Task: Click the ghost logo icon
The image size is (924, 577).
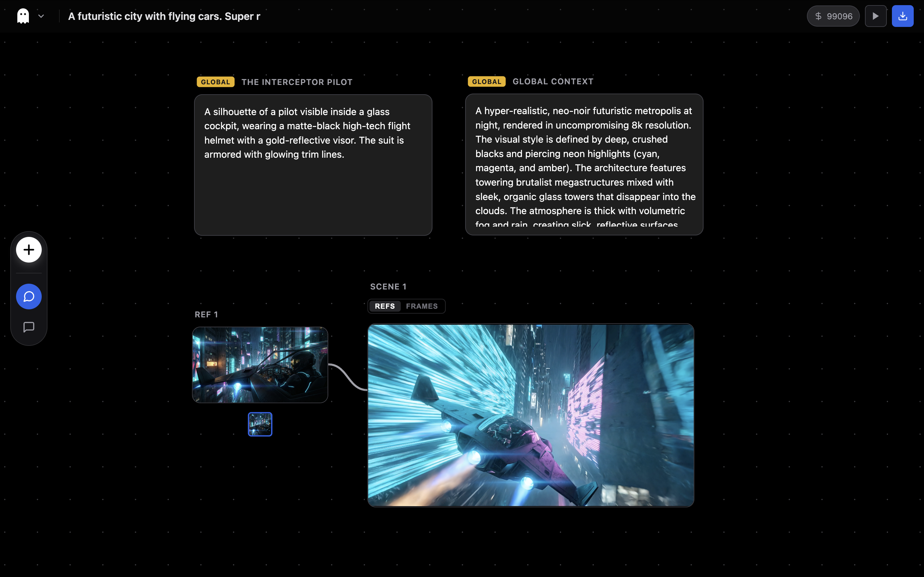Action: point(23,16)
